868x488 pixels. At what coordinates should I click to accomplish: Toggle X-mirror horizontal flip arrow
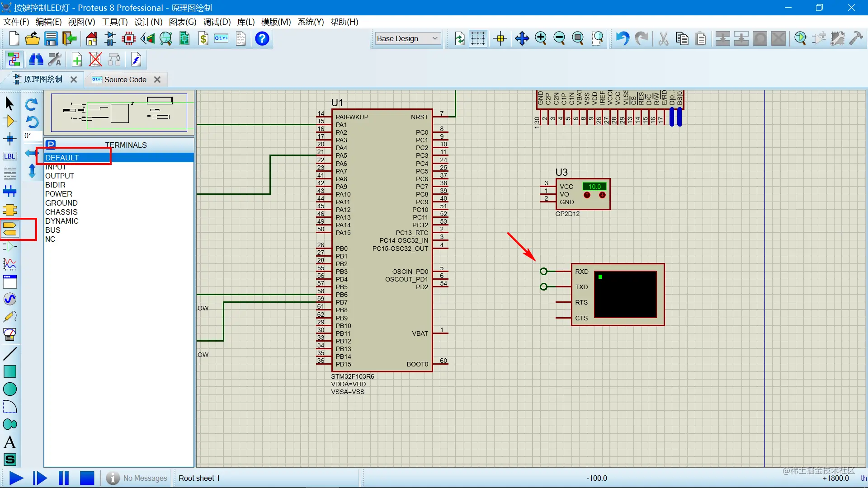[x=32, y=153]
